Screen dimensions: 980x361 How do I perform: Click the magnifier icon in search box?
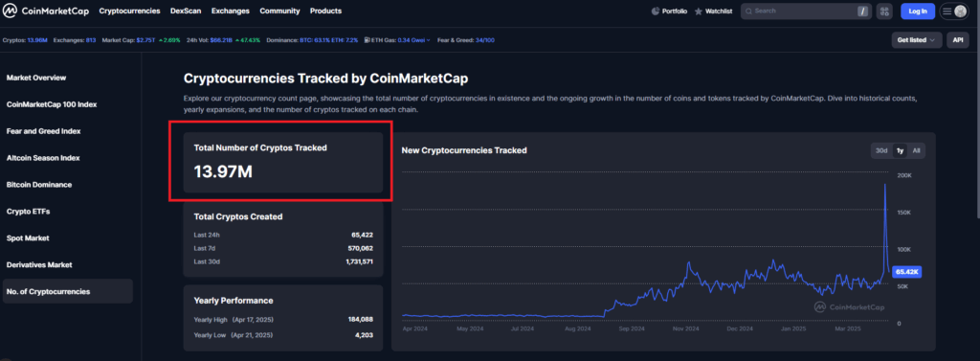point(748,11)
